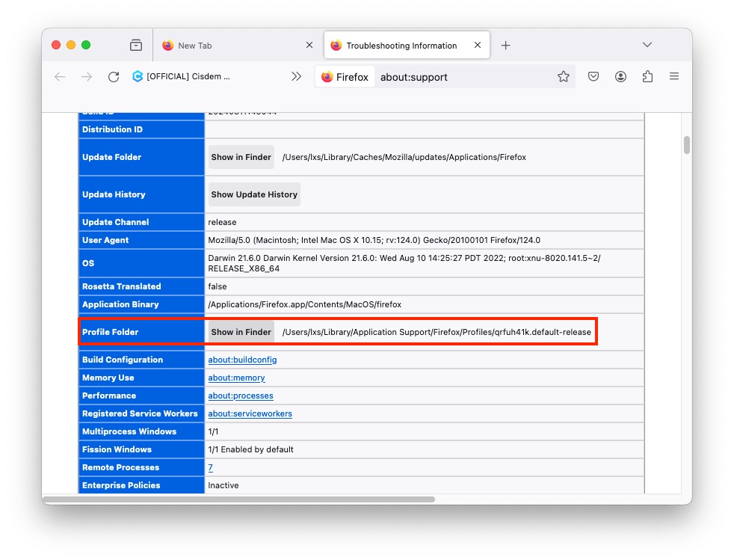This screenshot has width=734, height=560.
Task: Reload the current page
Action: 113,76
